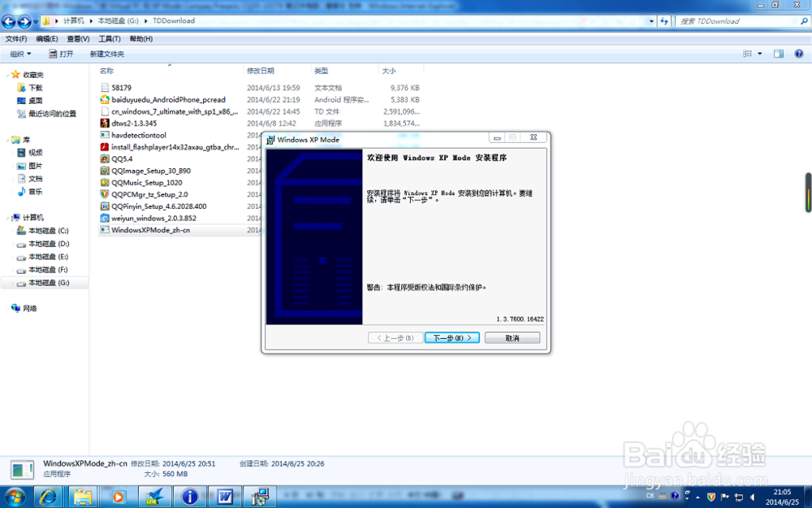Select the QQPCMgr_tz_Setup_2.0 shield icon
This screenshot has height=508, width=812.
tap(105, 194)
